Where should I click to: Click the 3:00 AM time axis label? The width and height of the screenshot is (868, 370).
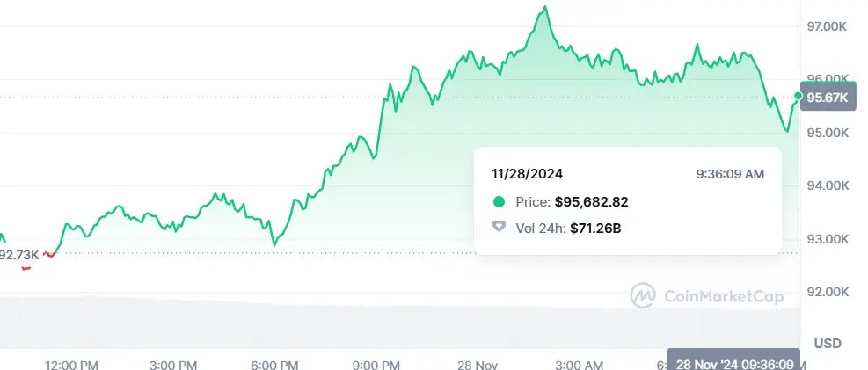pyautogui.click(x=580, y=364)
